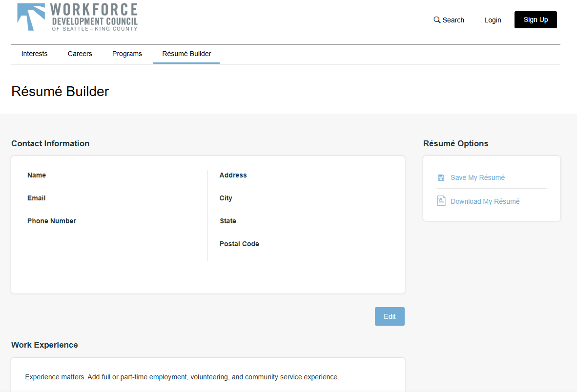
Task: Select the City field
Action: 226,198
